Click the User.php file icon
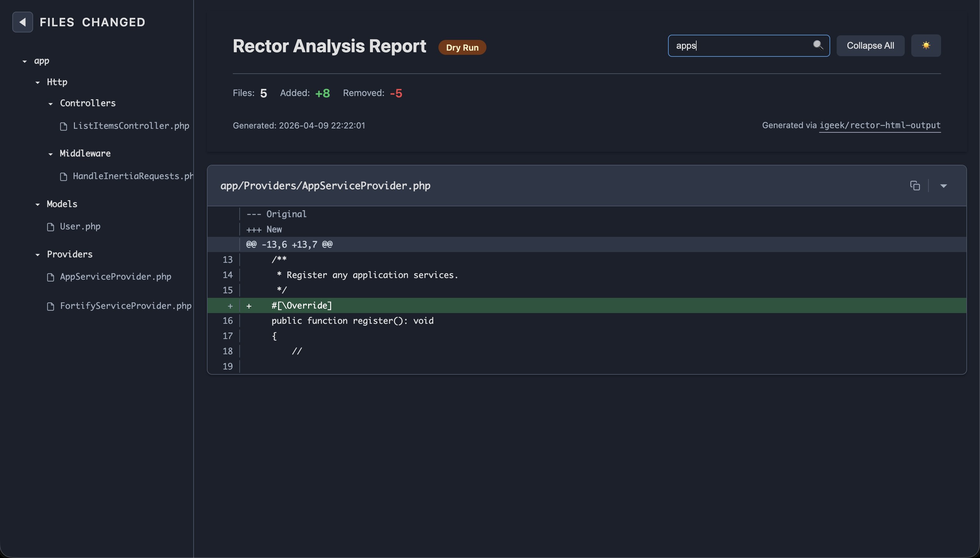The image size is (980, 558). [51, 227]
